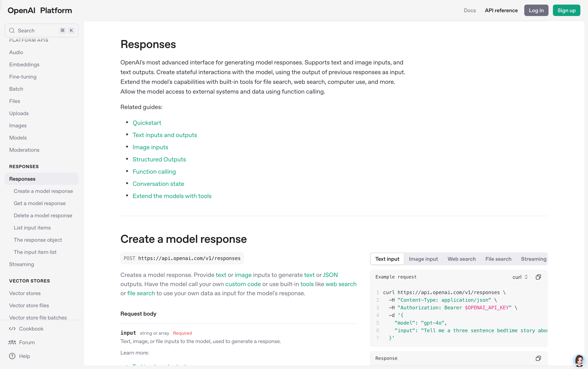This screenshot has height=369, width=588.
Task: Go to List input items
Action: coord(32,228)
